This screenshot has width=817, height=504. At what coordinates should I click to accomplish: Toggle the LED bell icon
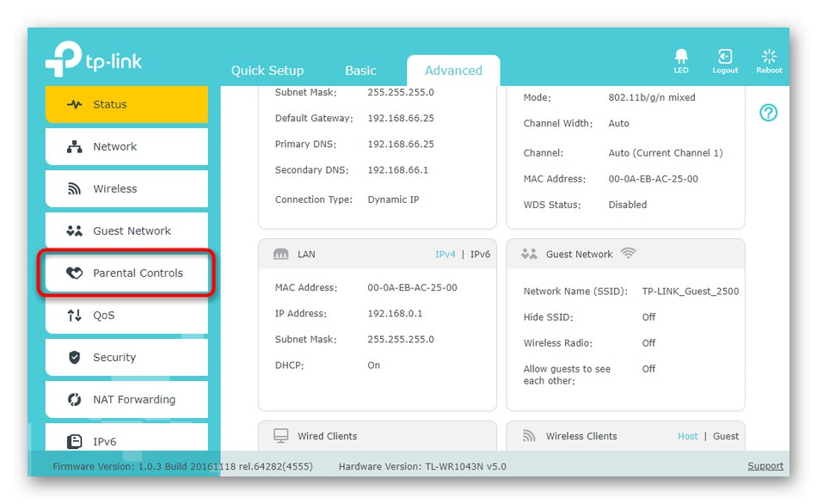coord(681,56)
